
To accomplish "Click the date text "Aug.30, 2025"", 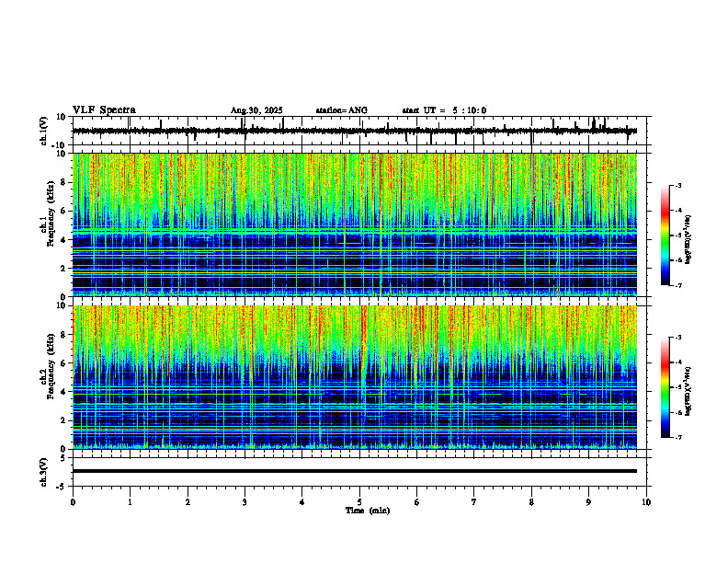I will coord(256,110).
